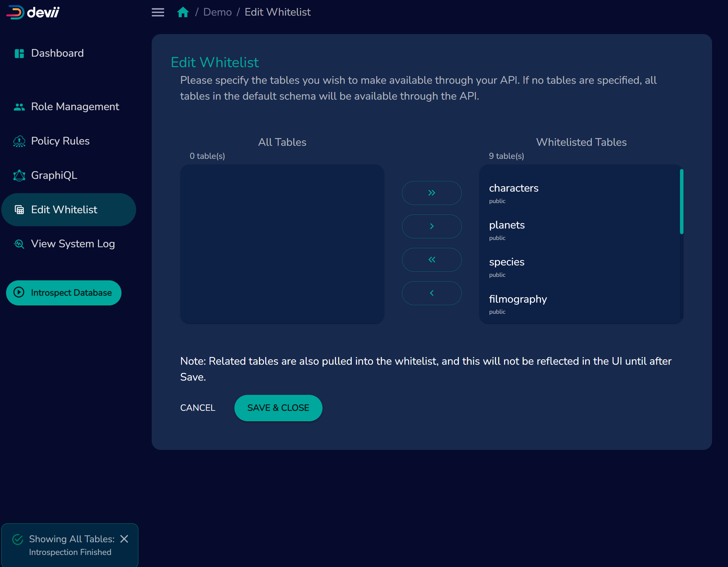This screenshot has height=567, width=728.
Task: Open View System Log
Action: pos(73,244)
